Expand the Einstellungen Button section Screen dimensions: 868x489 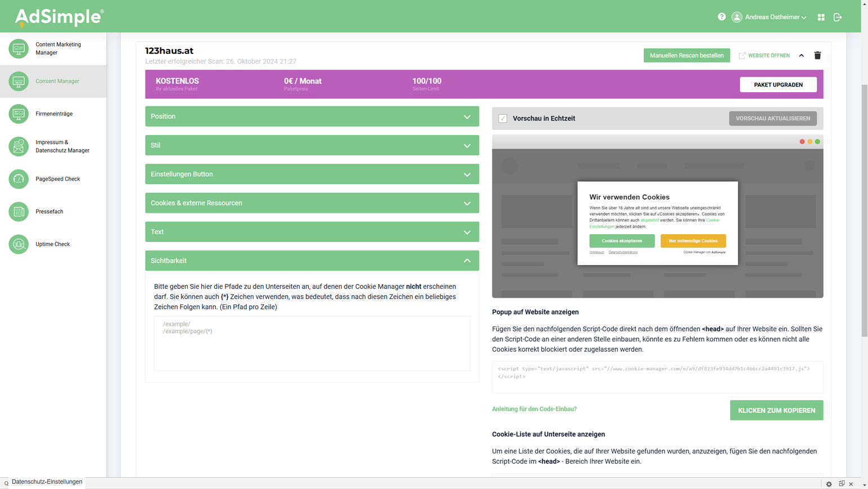312,174
